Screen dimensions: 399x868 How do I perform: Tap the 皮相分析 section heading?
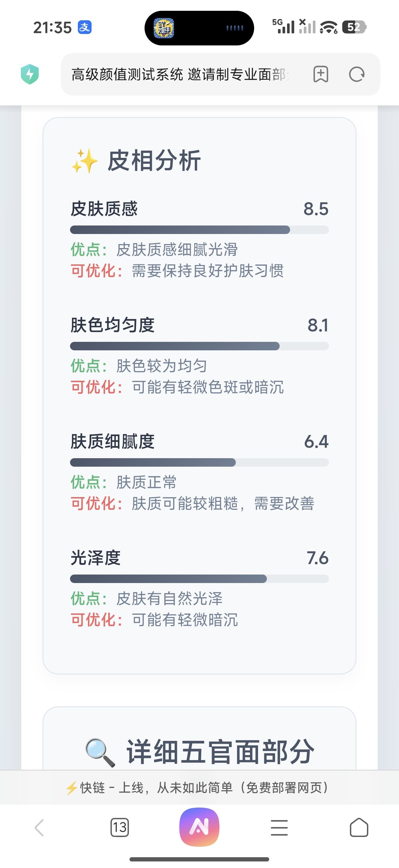click(x=154, y=161)
